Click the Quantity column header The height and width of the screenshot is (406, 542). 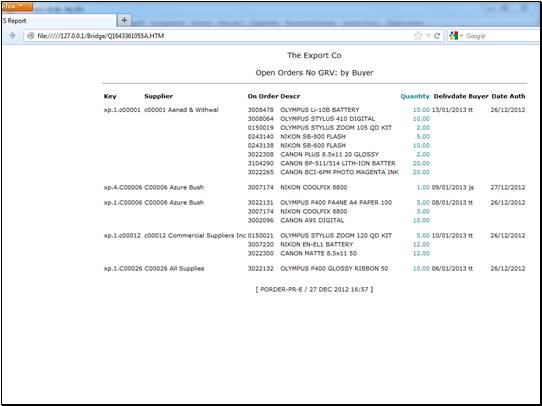415,96
